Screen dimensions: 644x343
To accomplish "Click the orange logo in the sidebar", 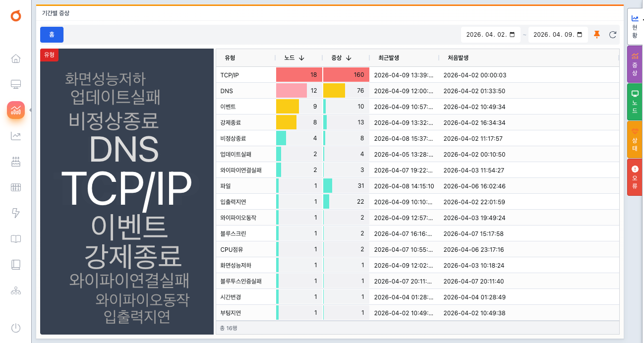I will 16,16.
